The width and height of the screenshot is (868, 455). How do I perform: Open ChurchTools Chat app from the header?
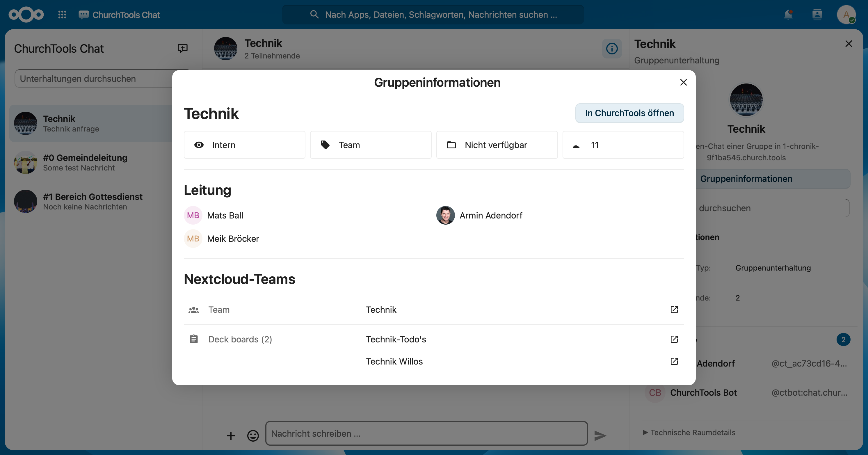point(119,15)
